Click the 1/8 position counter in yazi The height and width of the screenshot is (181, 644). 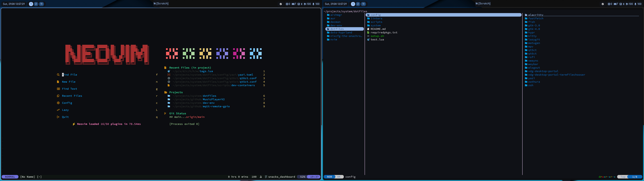point(635,177)
